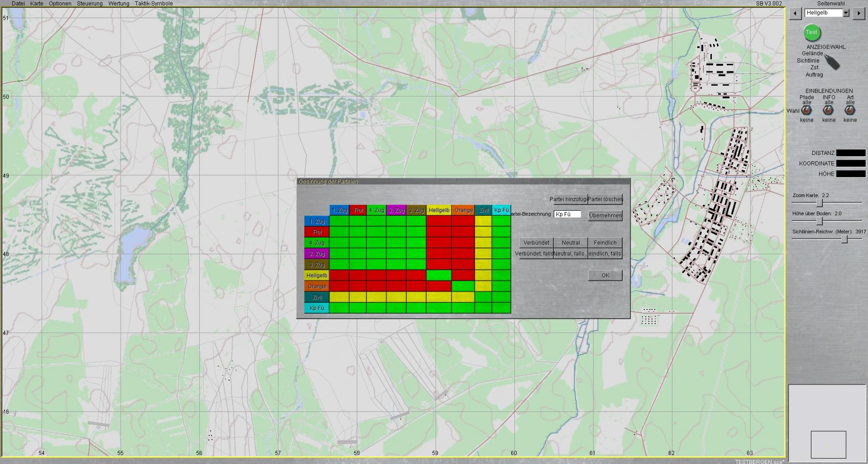This screenshot has height=464, width=868.
Task: Click the Partei hinzufügen button
Action: coord(568,199)
